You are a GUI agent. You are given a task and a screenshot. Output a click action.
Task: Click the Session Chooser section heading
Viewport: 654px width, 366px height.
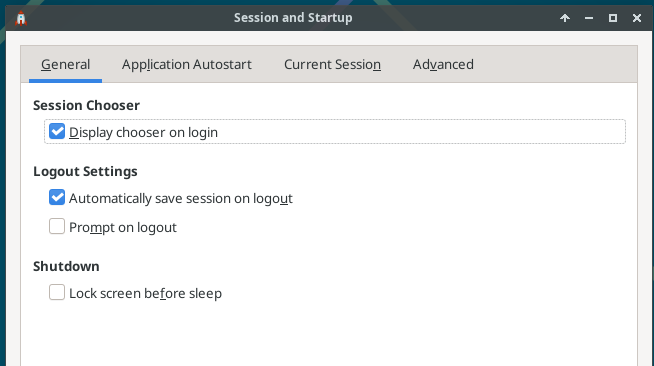click(x=86, y=105)
